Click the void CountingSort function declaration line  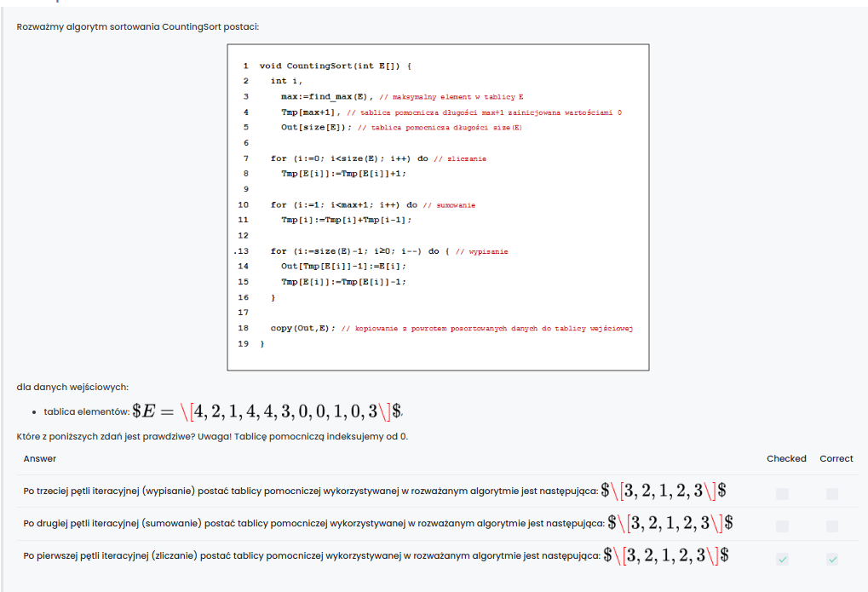tap(335, 66)
